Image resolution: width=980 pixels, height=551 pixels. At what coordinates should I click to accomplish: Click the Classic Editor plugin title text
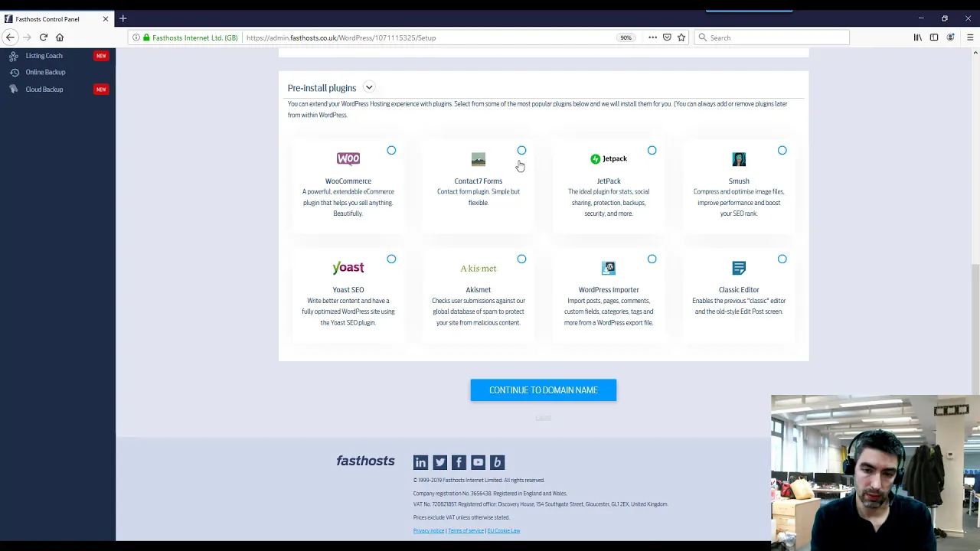[739, 290]
